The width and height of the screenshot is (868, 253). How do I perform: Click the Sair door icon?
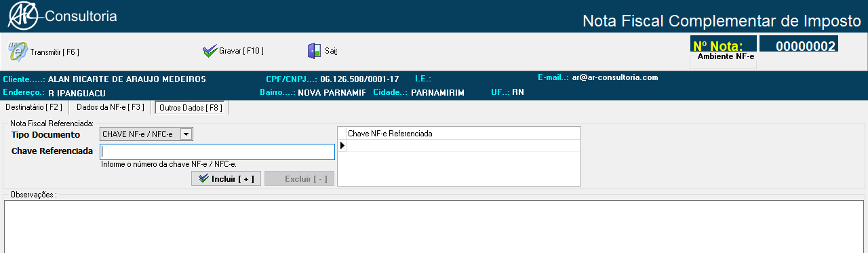(315, 51)
